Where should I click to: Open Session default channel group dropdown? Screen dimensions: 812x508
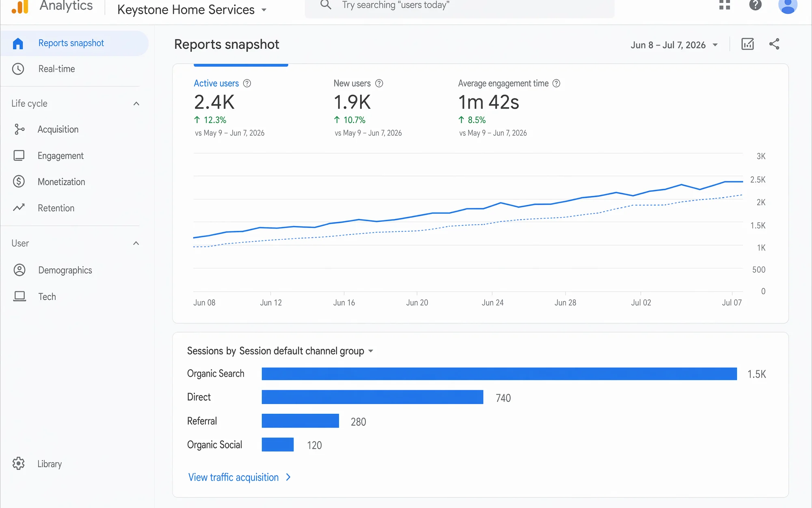click(306, 351)
